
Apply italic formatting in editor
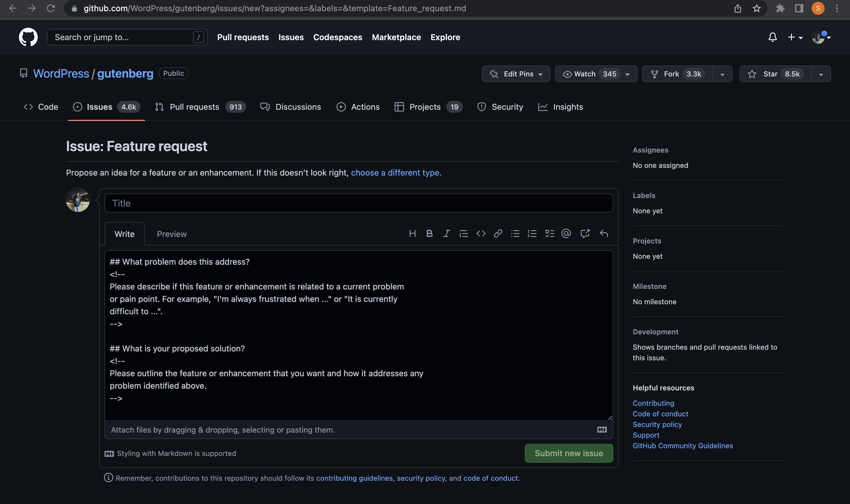(447, 233)
